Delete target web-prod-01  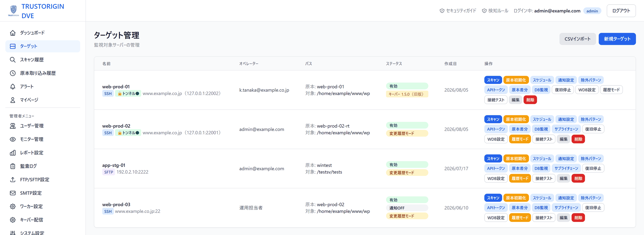[530, 100]
